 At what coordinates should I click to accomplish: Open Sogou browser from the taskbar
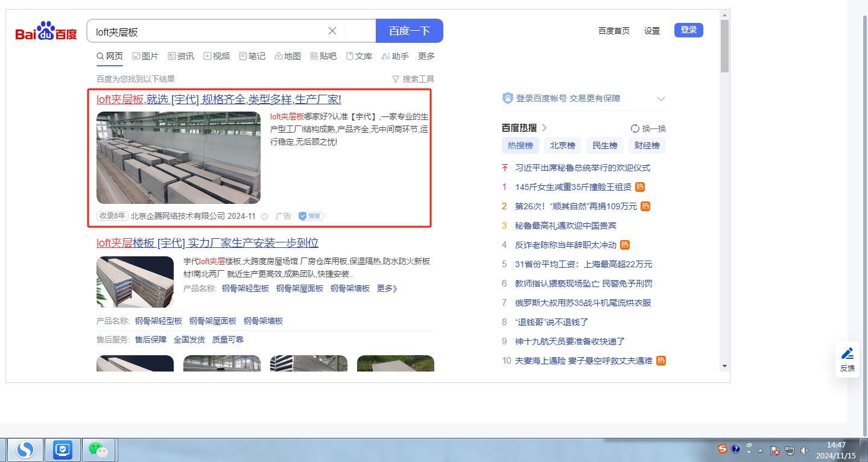[25, 449]
